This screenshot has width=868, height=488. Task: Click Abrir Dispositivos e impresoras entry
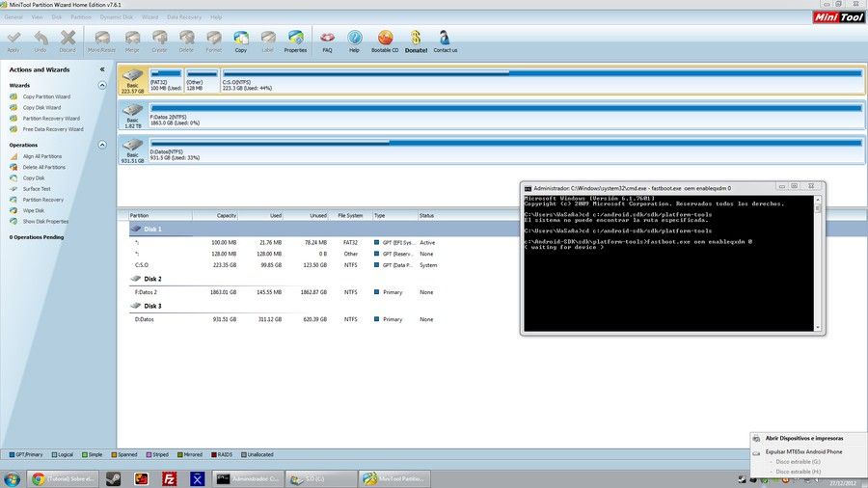pyautogui.click(x=804, y=438)
